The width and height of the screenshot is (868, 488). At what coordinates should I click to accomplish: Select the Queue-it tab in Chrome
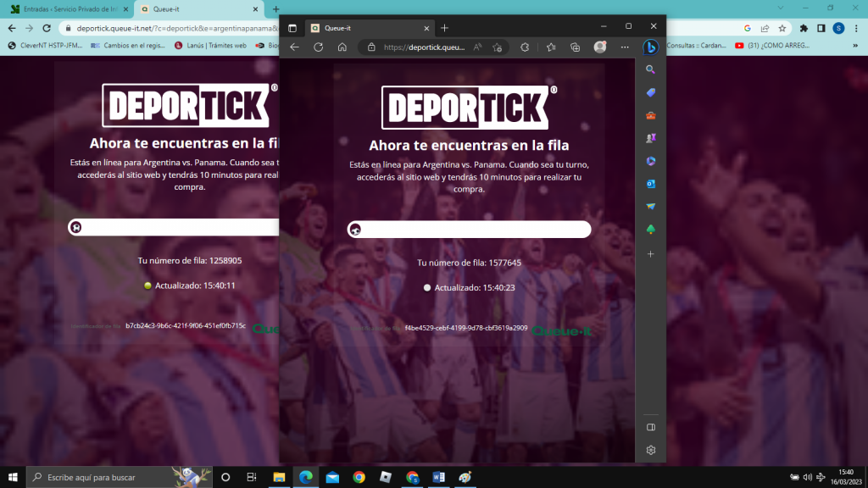click(198, 9)
